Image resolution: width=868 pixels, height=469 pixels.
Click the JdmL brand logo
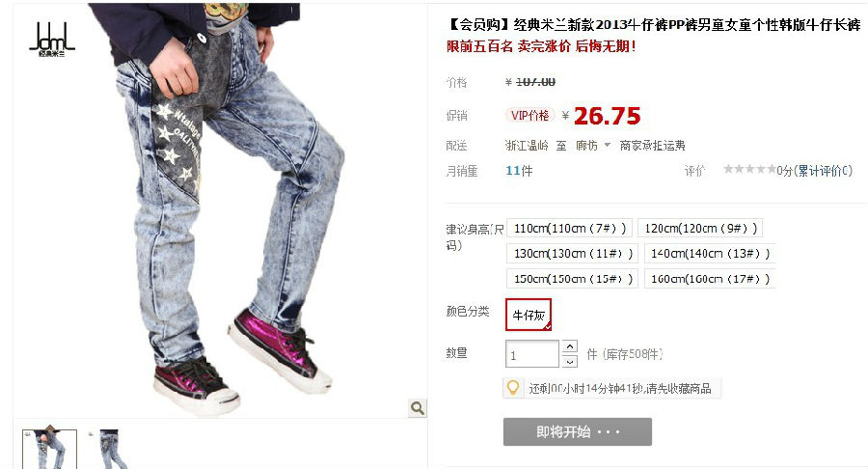click(x=51, y=40)
